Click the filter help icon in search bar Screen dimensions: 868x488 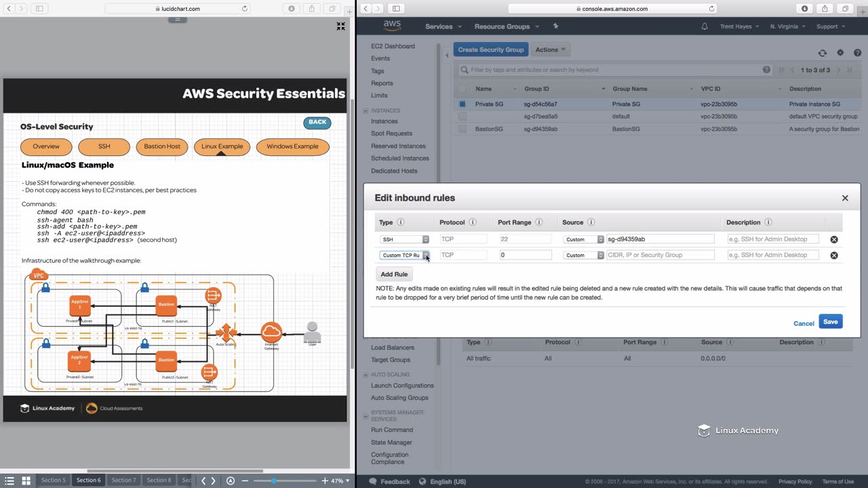tap(767, 70)
